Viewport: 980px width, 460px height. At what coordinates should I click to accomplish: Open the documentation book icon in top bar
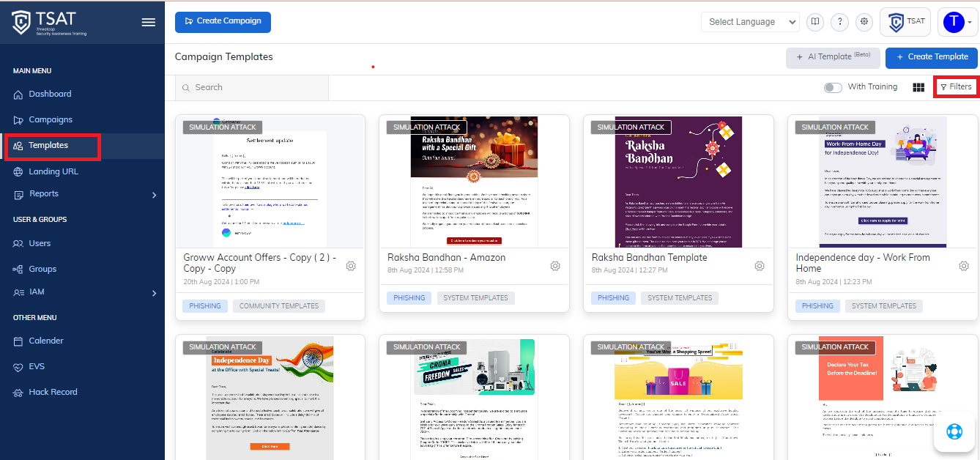815,22
